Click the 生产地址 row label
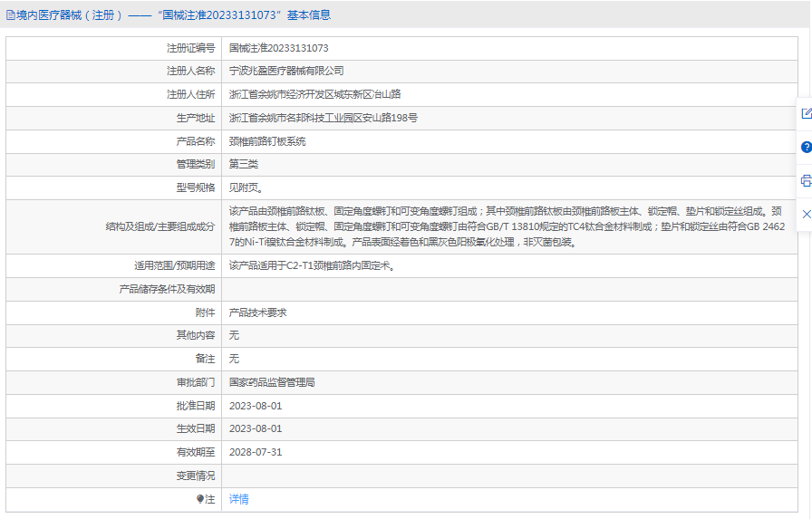 [x=195, y=118]
